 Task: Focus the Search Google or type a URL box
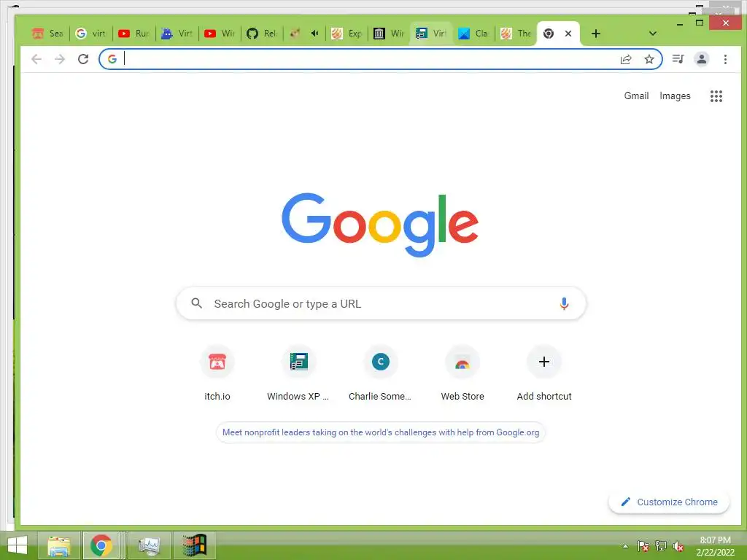[x=381, y=303]
